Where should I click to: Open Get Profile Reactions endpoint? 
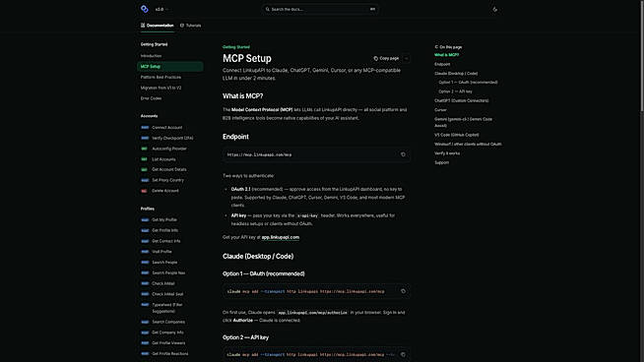coord(170,354)
